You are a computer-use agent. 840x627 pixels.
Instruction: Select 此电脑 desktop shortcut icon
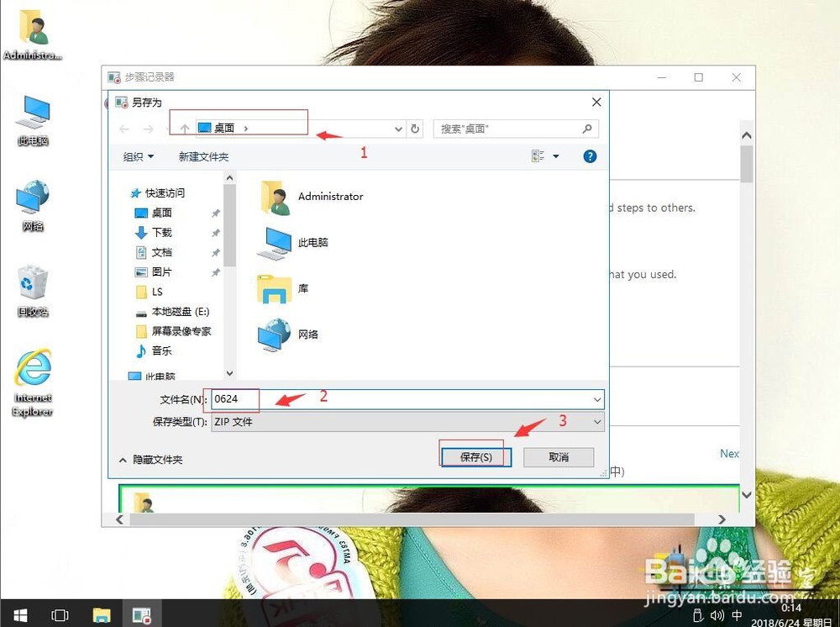pyautogui.click(x=34, y=120)
